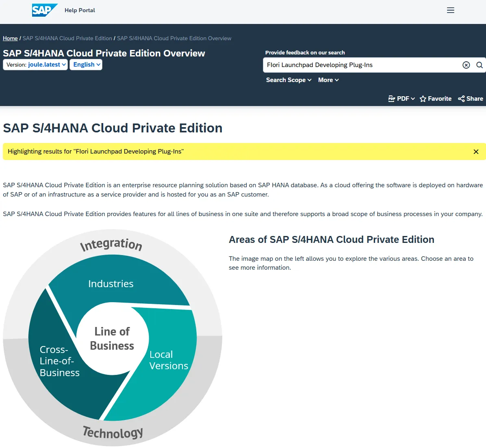Image resolution: width=486 pixels, height=448 pixels.
Task: Choose Cross-Line-of-Business segment in diagram
Action: pos(59,361)
